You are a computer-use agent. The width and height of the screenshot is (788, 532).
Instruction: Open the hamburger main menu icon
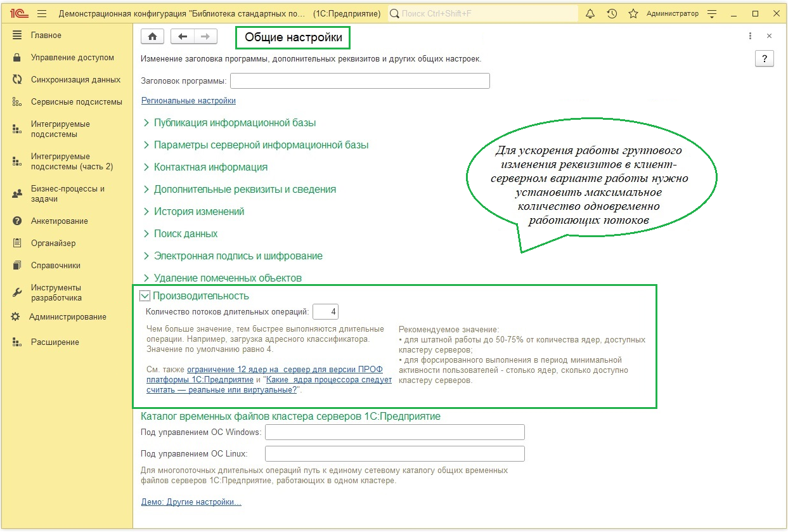pos(42,13)
